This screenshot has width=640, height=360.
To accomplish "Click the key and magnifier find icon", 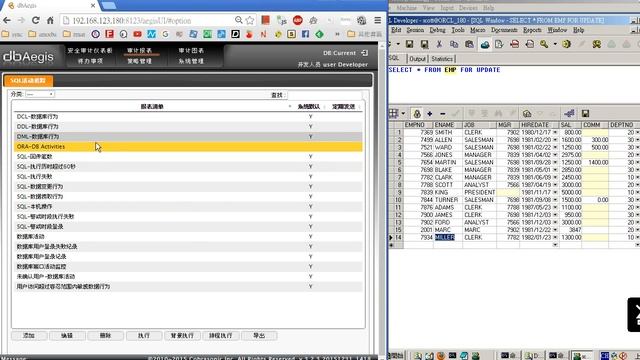I will point(544,44).
